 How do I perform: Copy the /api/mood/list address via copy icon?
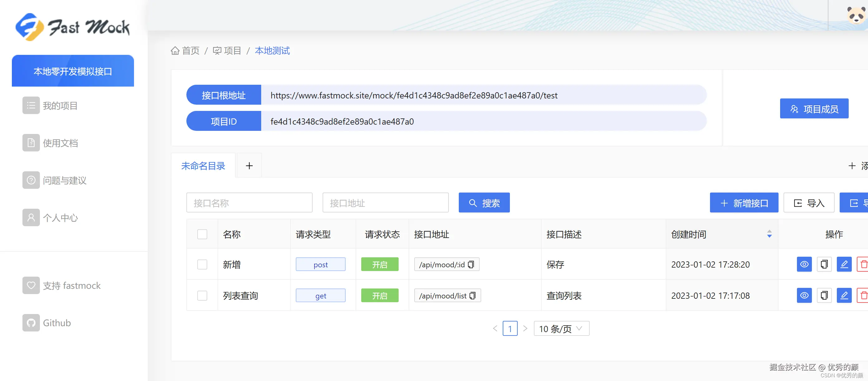pyautogui.click(x=472, y=295)
